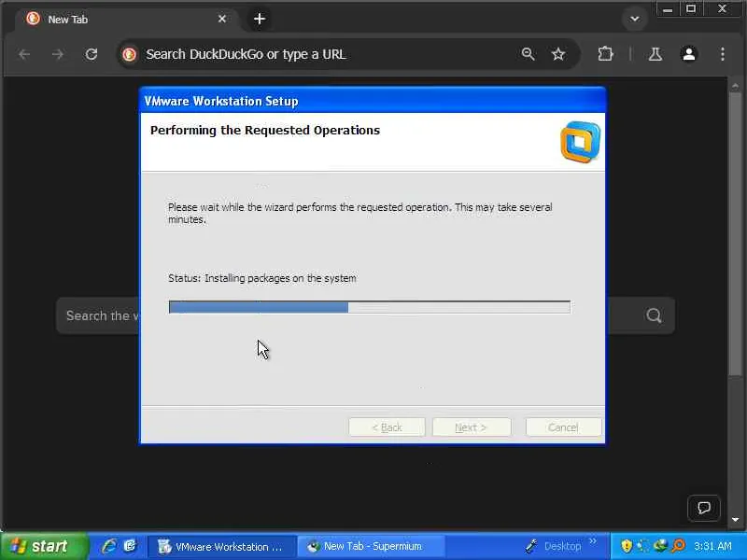The height and width of the screenshot is (560, 747).
Task: Click the search magnifier on new tab page
Action: pos(655,315)
